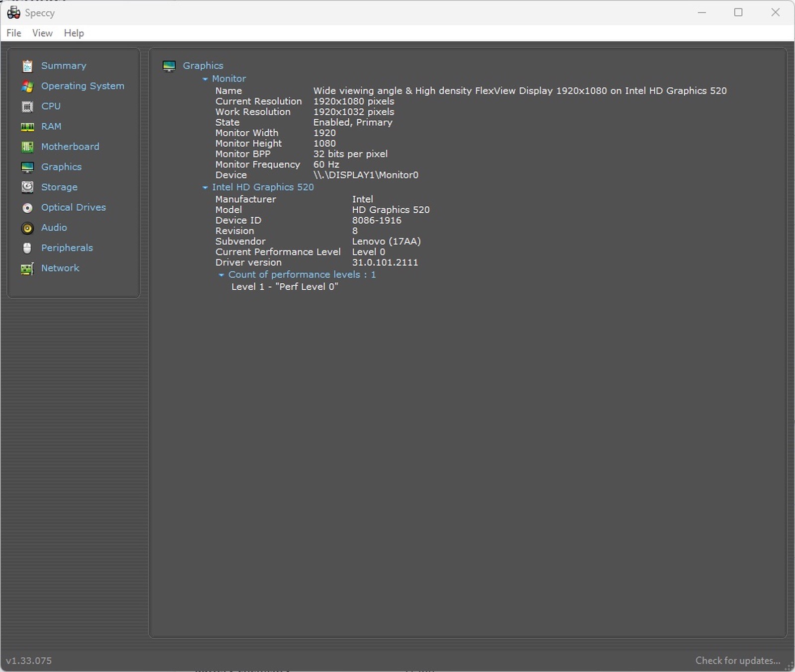
Task: Collapse the Intel HD Graphics 520 section
Action: pyautogui.click(x=205, y=187)
